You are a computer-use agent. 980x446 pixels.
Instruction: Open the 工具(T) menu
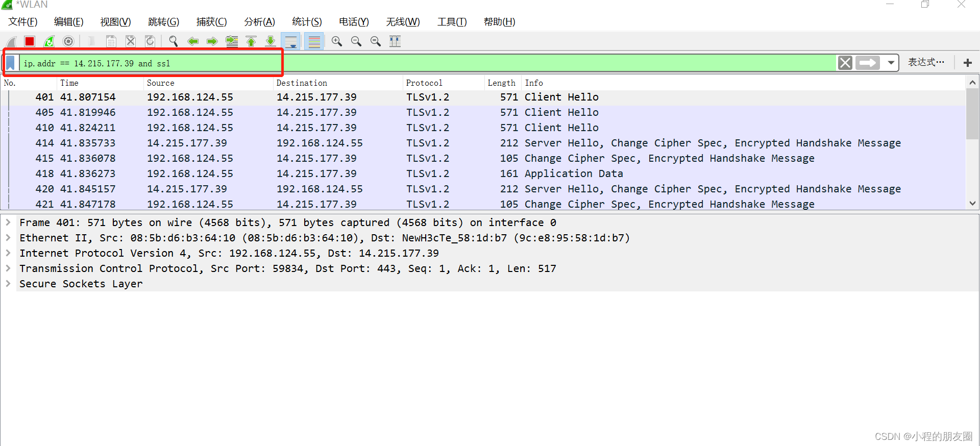pyautogui.click(x=452, y=22)
